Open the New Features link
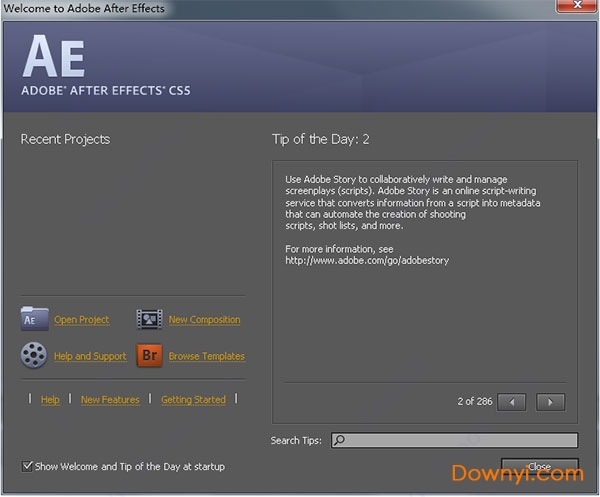Viewport: 600px width, 497px height. 110,400
